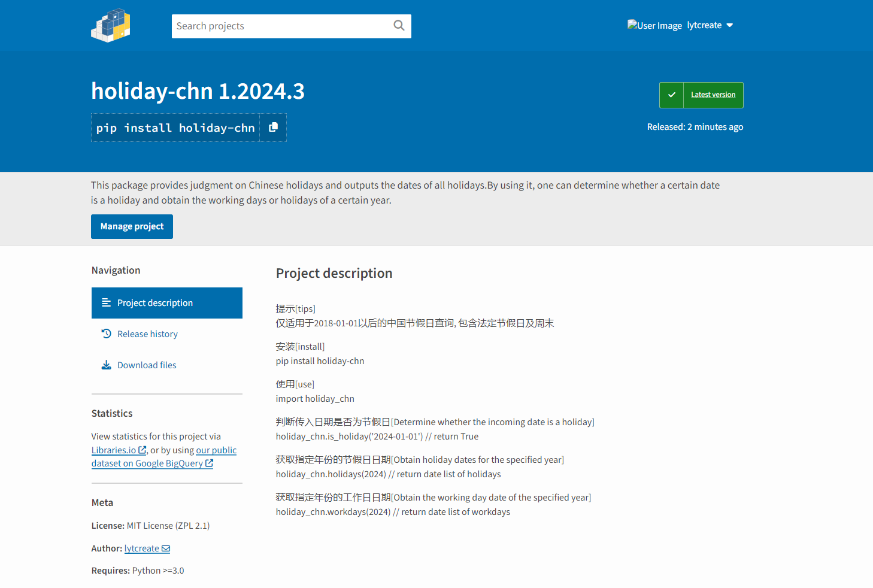The height and width of the screenshot is (588, 873).
Task: Click the Project description lines icon
Action: [x=107, y=302]
